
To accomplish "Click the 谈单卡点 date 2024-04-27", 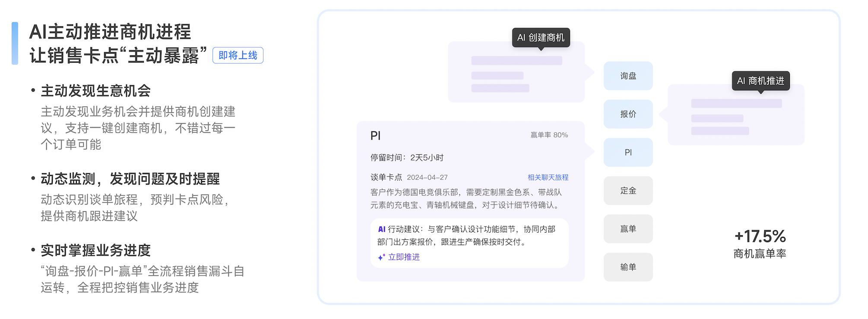I will (427, 177).
